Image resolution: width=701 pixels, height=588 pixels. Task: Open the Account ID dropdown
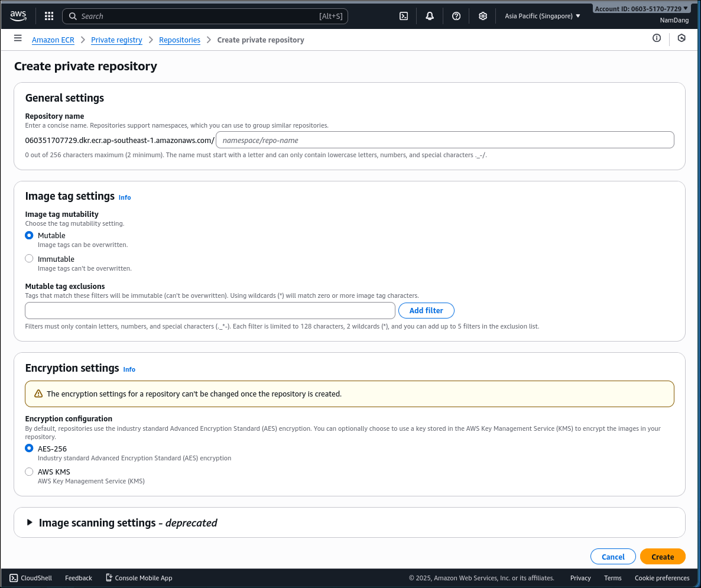[x=641, y=8]
